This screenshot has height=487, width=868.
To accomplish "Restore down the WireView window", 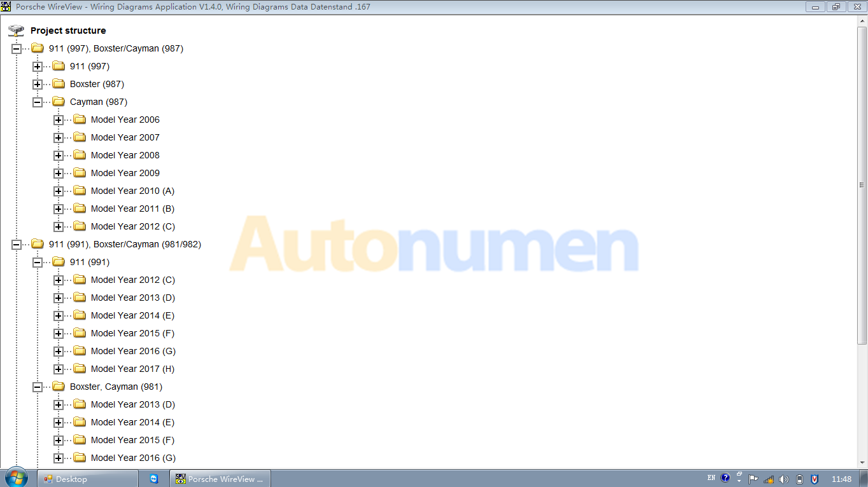I will [836, 6].
